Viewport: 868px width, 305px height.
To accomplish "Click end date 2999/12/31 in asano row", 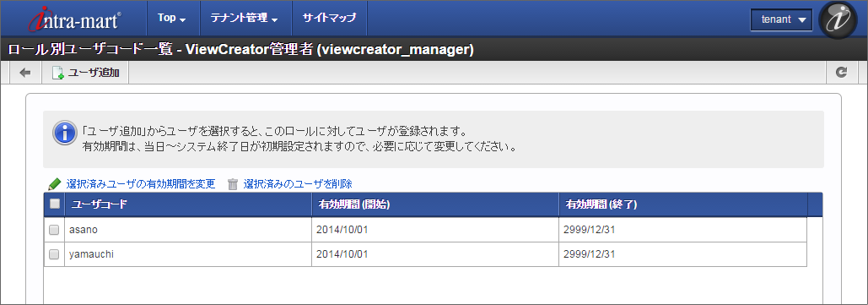I will coord(590,230).
